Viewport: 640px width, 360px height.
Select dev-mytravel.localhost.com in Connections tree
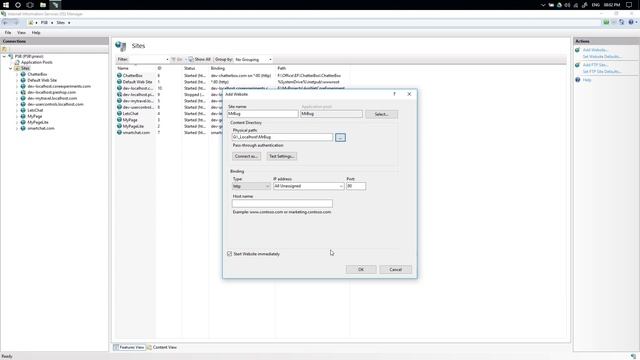(52, 98)
